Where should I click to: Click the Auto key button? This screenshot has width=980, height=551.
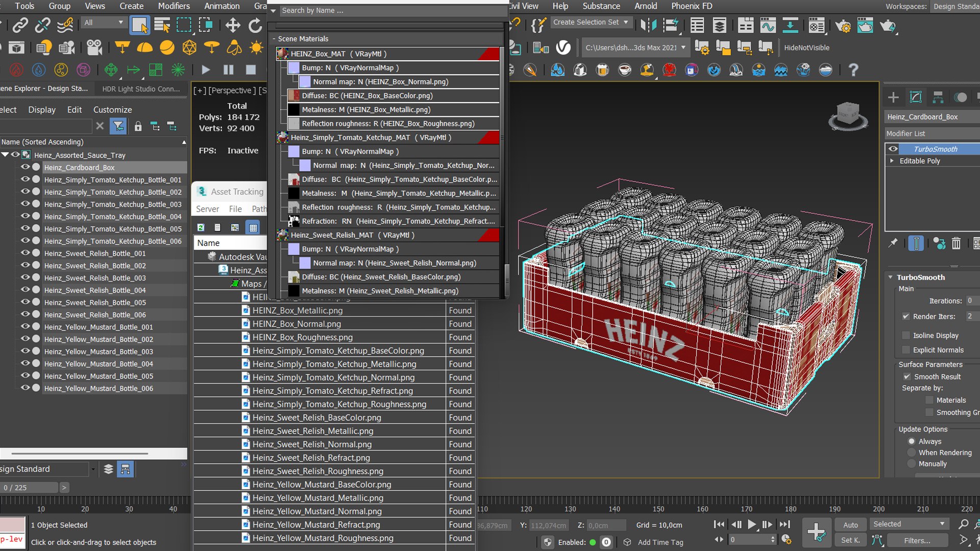850,524
